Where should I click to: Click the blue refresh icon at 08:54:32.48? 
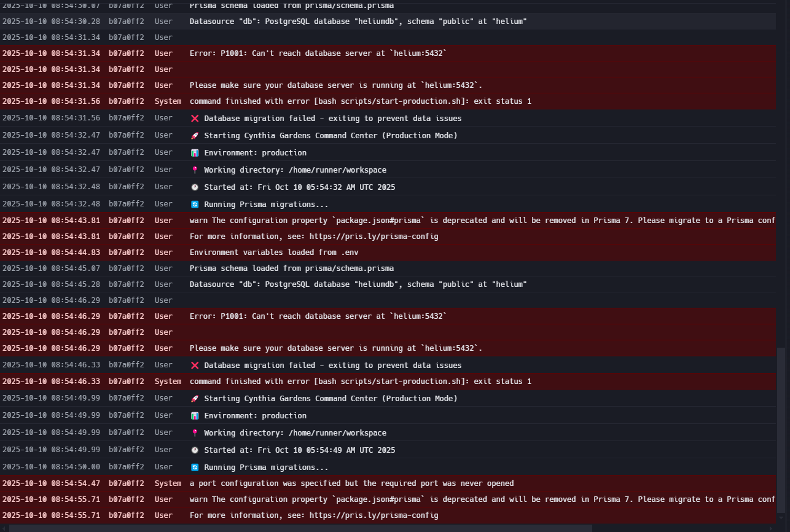tap(195, 205)
